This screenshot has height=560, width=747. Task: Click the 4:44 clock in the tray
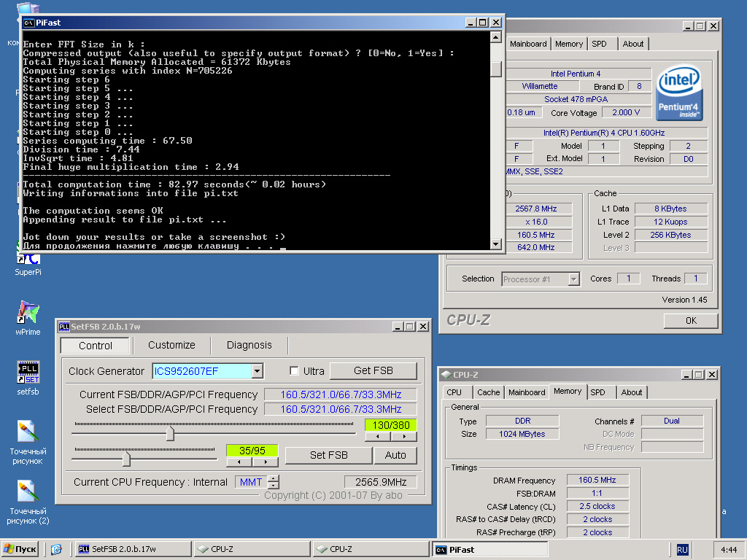coord(729,550)
